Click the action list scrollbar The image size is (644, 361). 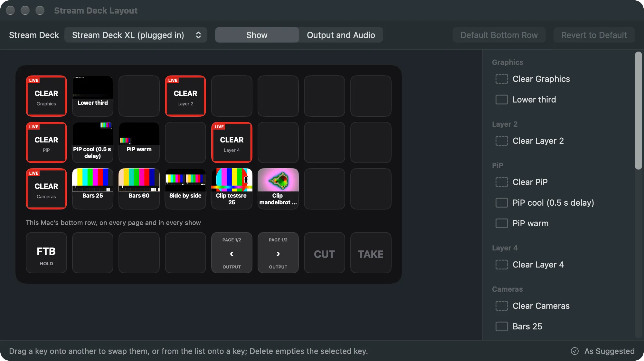[x=639, y=111]
